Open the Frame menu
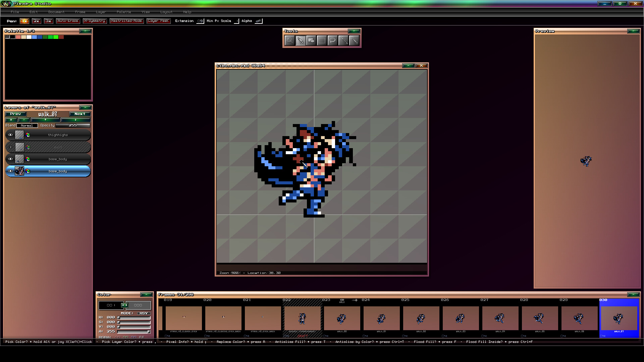 pyautogui.click(x=80, y=12)
